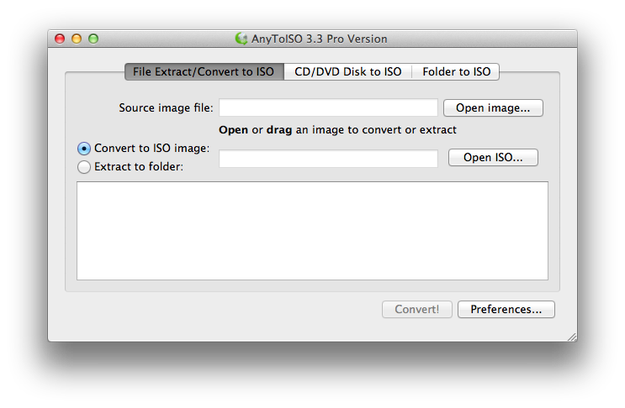
Task: Select the Extract to folder radio button
Action: 84,167
